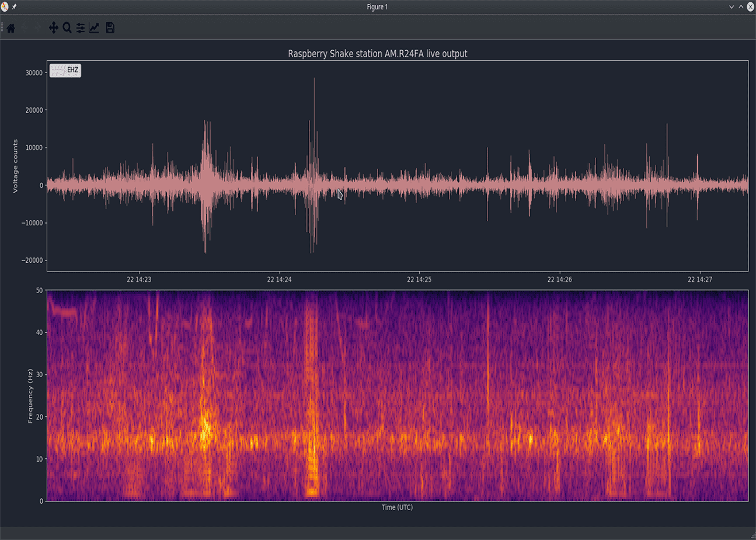Click the 20000 voltage tick label
756x540 pixels.
(x=34, y=110)
